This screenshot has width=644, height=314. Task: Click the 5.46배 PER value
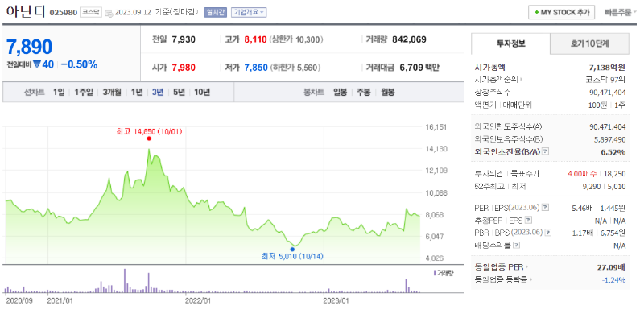(582, 208)
